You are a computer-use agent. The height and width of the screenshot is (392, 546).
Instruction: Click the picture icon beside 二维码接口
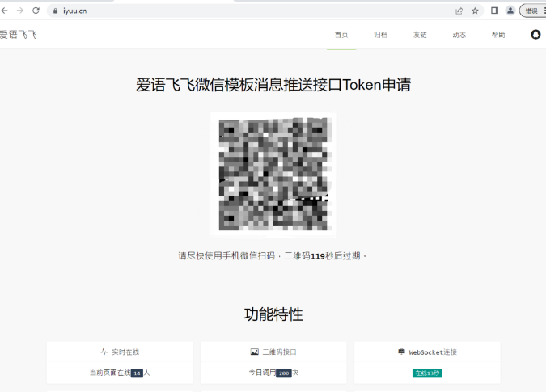pos(255,352)
